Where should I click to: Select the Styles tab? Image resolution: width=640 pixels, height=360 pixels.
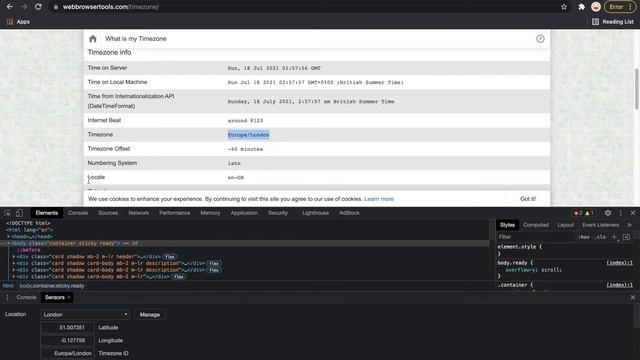pos(507,225)
